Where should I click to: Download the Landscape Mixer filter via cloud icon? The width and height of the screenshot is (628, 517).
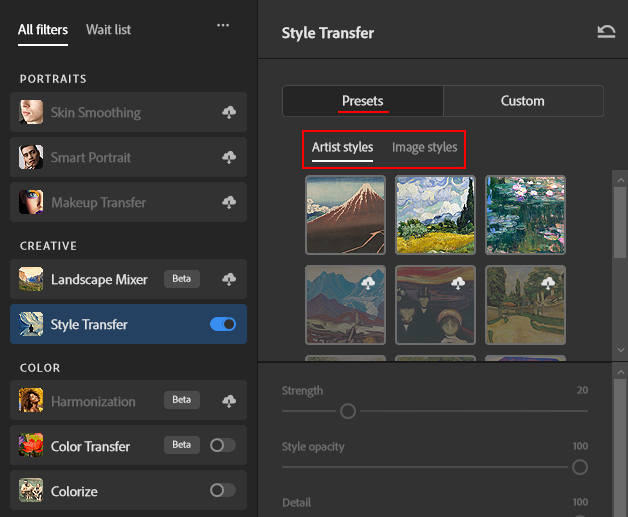tap(229, 279)
